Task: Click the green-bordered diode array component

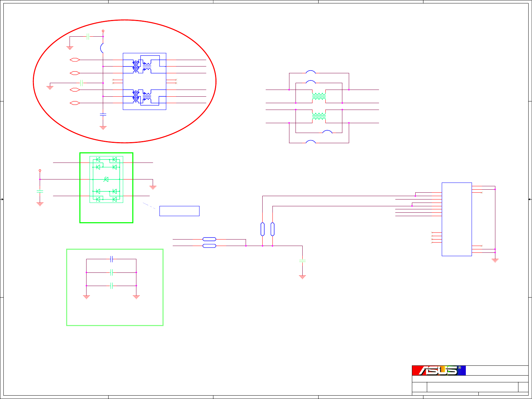Action: pos(106,179)
